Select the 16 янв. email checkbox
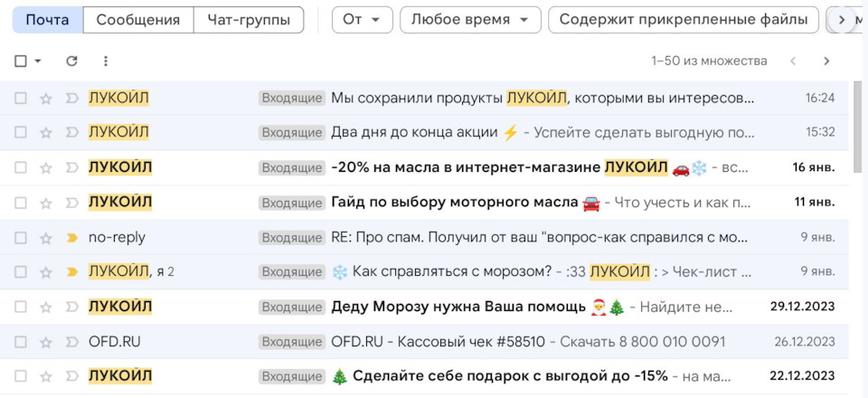Screen dimensions: 868x398 tap(21, 167)
